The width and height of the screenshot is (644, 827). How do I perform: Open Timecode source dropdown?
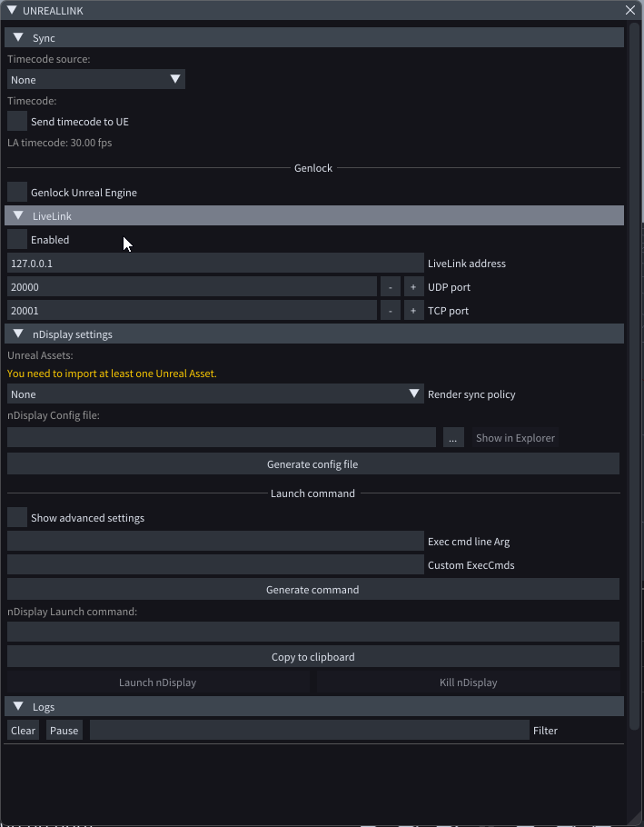pos(96,80)
